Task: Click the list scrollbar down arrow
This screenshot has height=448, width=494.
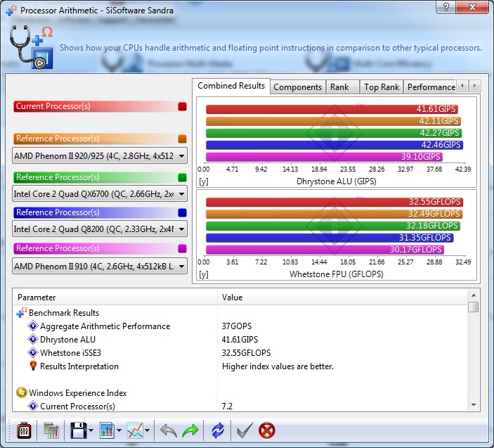Action: (473, 405)
